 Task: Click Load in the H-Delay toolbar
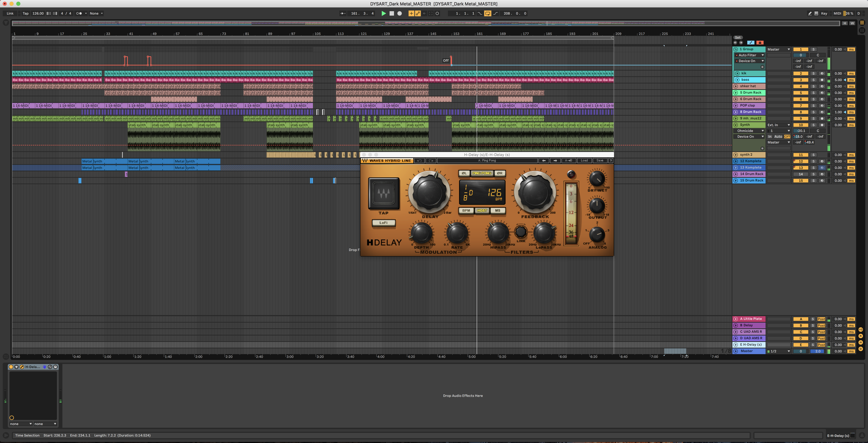584,161
